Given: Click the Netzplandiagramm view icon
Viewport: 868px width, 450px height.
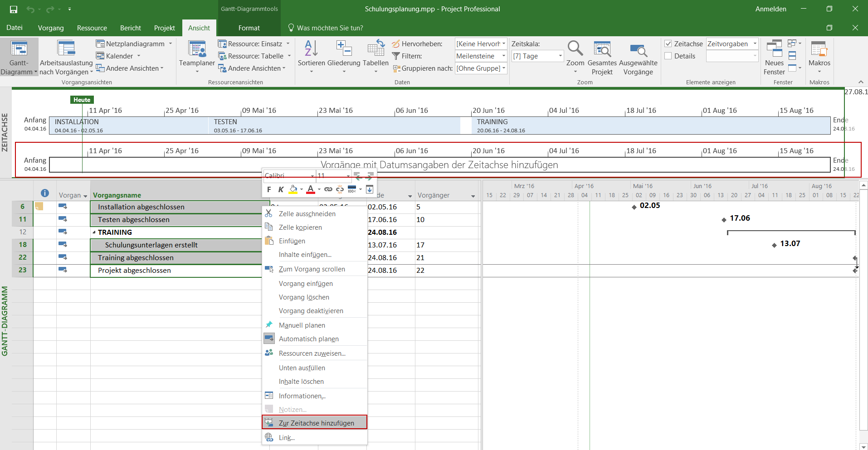Looking at the screenshot, I should click(x=101, y=44).
